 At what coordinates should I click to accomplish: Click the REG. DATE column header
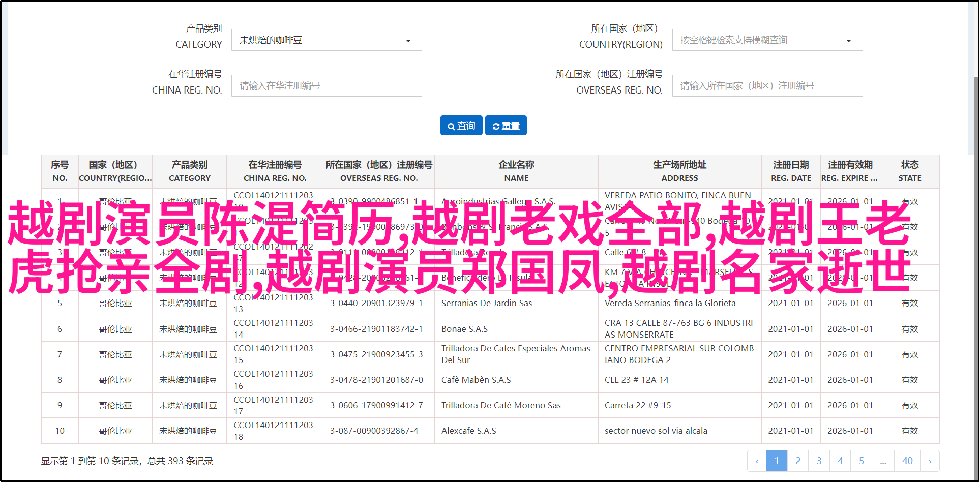pyautogui.click(x=791, y=171)
